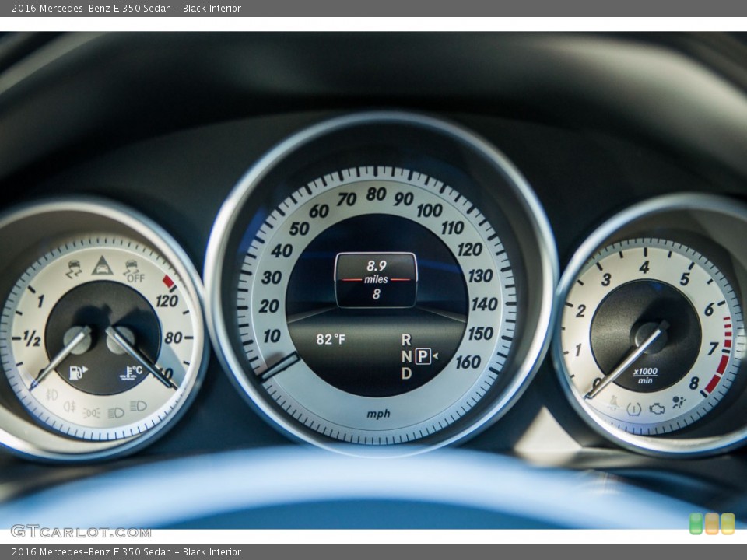Click the tachometer needle
Screen dimensions: 747x560
626,359
